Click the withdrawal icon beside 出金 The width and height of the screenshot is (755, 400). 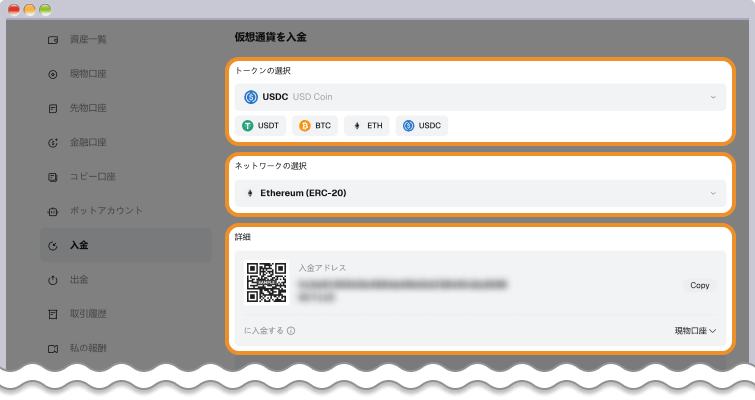[x=53, y=280]
